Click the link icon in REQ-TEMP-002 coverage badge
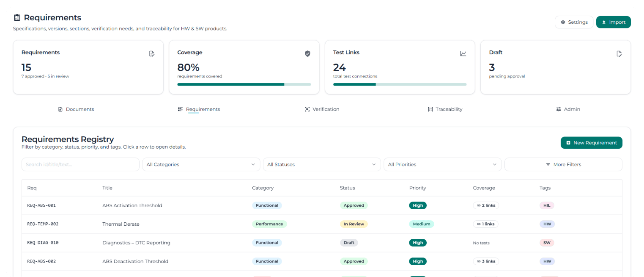The height and width of the screenshot is (277, 644). 478,224
